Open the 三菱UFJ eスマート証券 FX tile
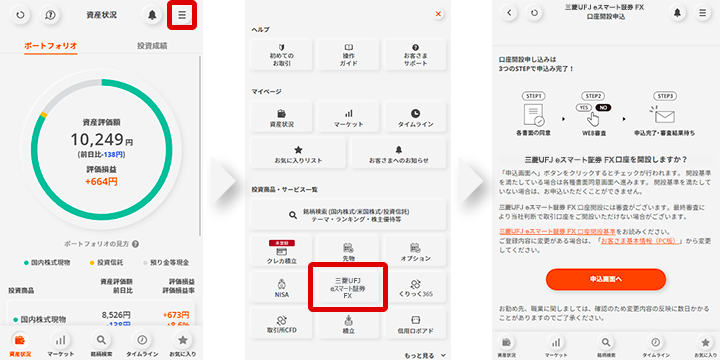The height and width of the screenshot is (360, 720). pos(349,287)
